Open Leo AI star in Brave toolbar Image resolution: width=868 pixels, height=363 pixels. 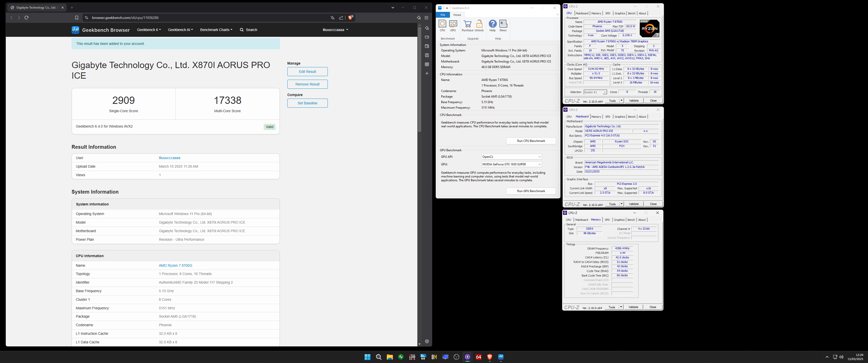(419, 18)
